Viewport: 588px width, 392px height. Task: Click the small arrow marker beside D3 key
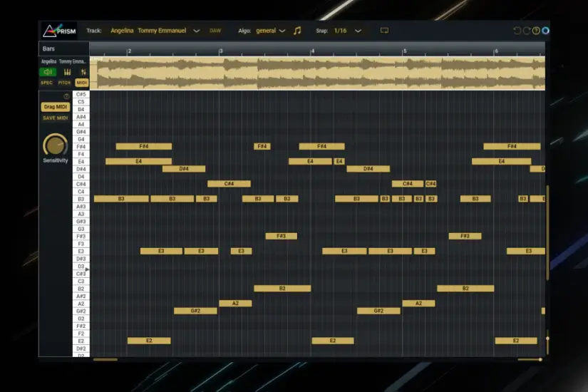click(87, 269)
